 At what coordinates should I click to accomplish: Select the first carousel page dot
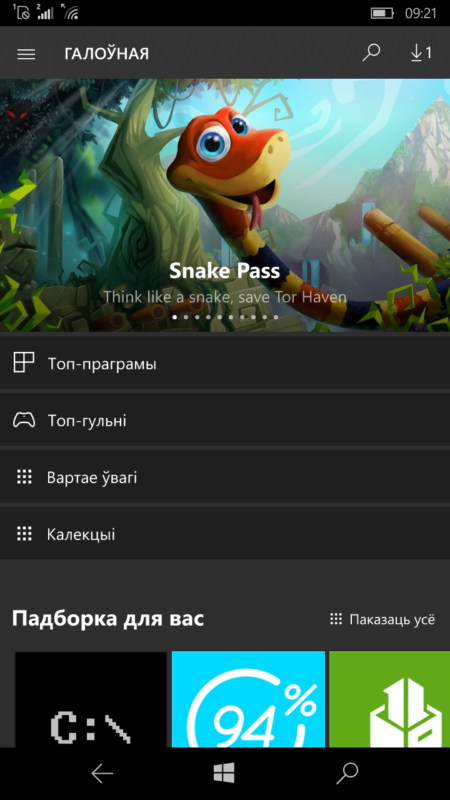[175, 317]
